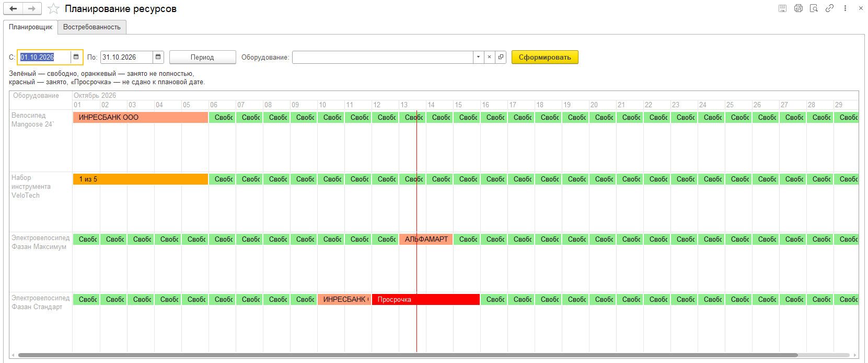Select the red Просрочка bar

426,299
